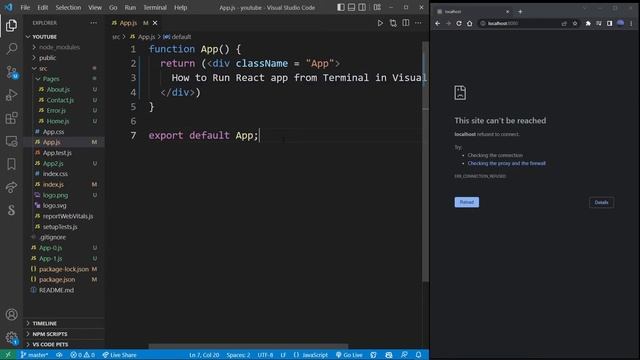
Task: Open the Explorer view in activity bar
Action: coord(11,25)
